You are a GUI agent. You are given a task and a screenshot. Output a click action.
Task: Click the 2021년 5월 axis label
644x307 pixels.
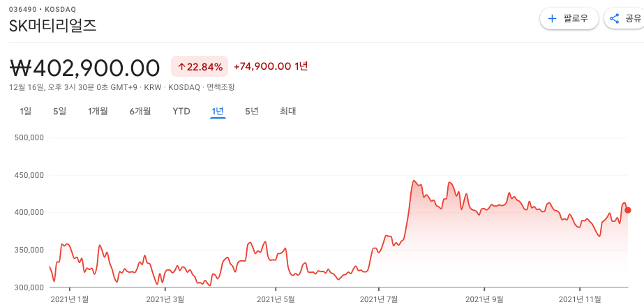click(276, 299)
